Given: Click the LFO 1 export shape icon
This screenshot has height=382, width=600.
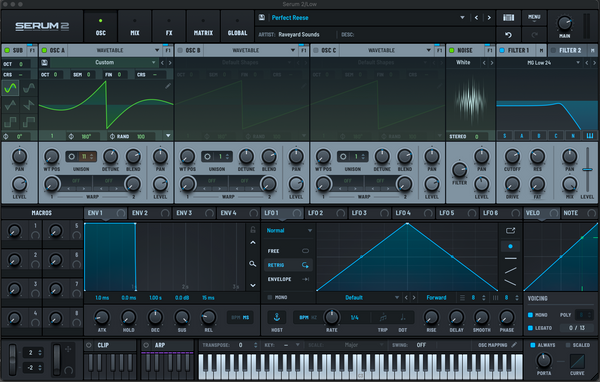Looking at the screenshot, I should 510,230.
